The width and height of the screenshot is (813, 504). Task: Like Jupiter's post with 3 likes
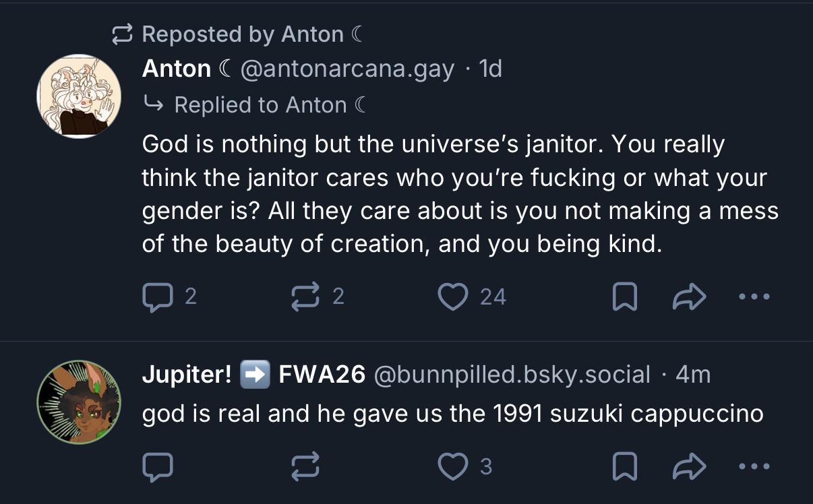click(453, 466)
